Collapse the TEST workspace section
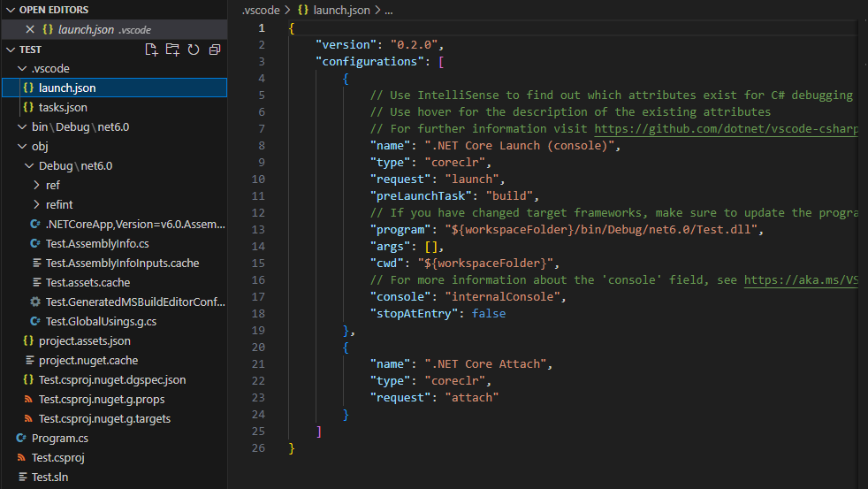Viewport: 868px width, 489px height. (11, 50)
